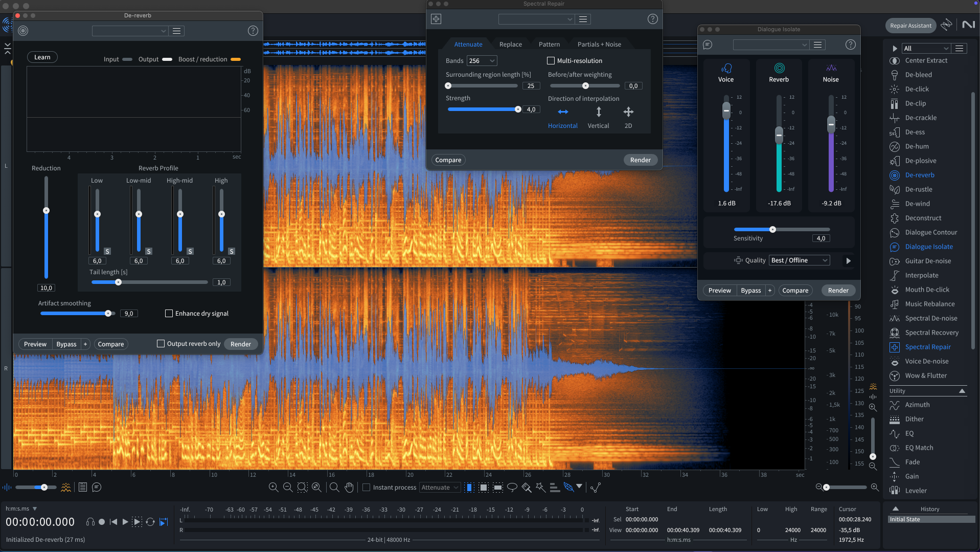Click Preview in Dialogue Isolate window
The image size is (980, 552).
click(719, 291)
